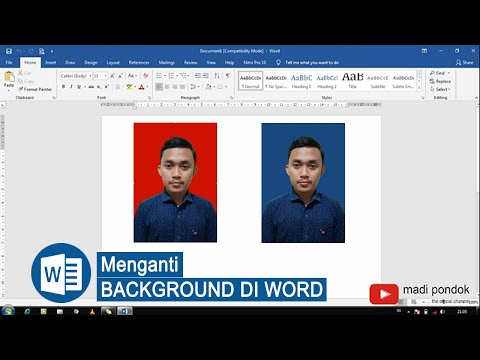The width and height of the screenshot is (480, 360).
Task: Click Decrease Indent icon
Action: pos(198,76)
